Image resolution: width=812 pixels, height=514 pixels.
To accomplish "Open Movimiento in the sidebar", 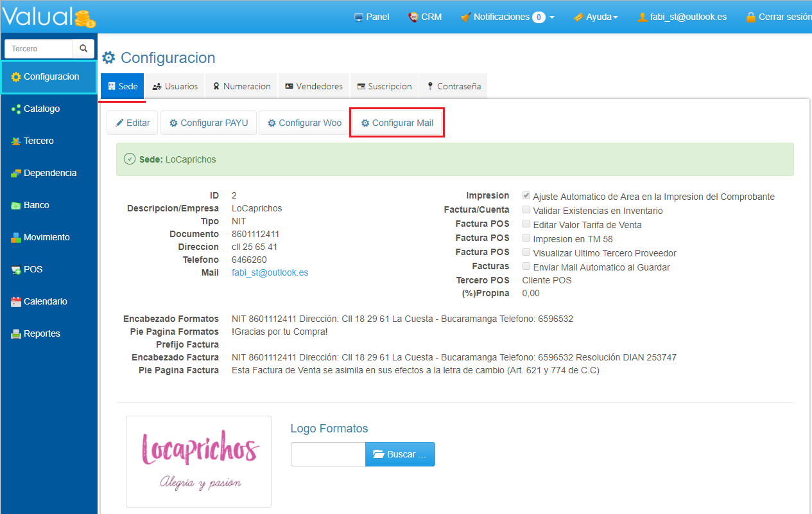I will click(x=46, y=237).
